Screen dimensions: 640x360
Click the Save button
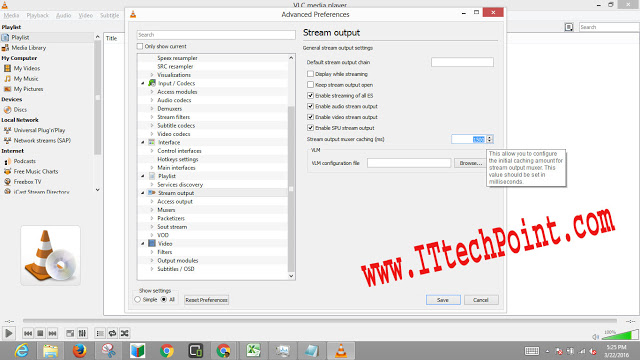click(x=443, y=300)
